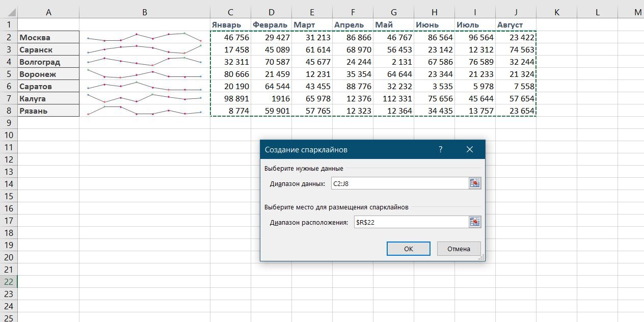Select column B header
Screen dimensions: 644x322
pyautogui.click(x=145, y=12)
